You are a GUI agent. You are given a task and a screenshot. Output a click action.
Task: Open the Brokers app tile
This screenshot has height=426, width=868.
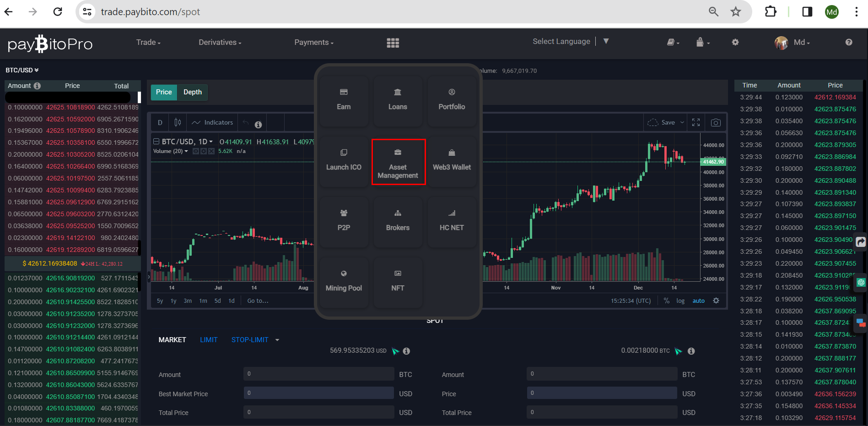pos(398,222)
